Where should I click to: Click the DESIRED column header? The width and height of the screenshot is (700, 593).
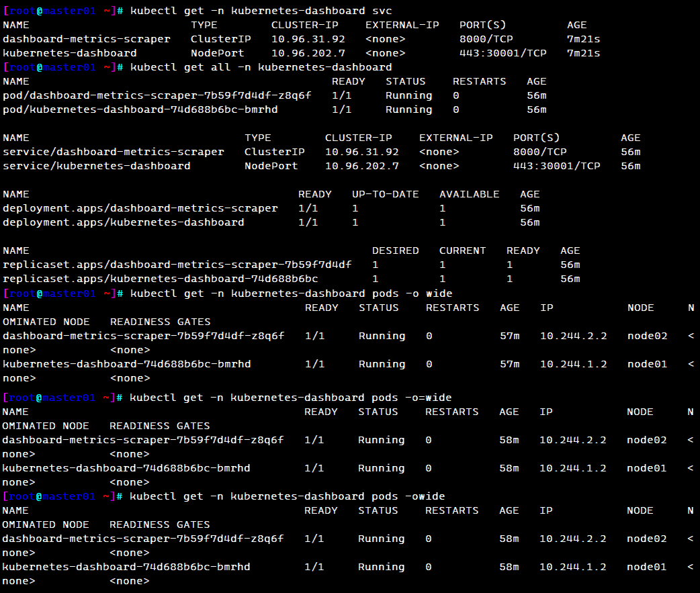396,250
